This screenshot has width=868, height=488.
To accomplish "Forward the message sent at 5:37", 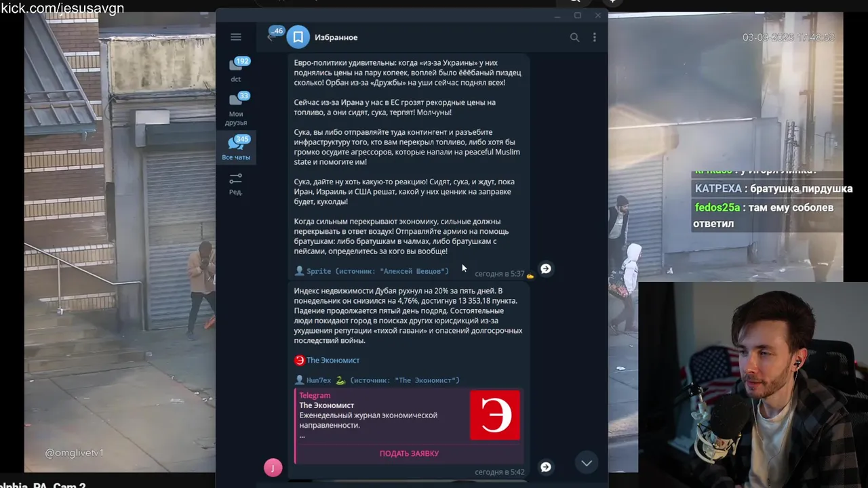I will pos(545,269).
